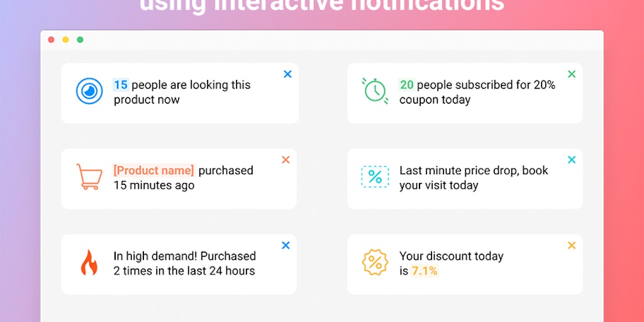Dismiss the 15 people looking notification
Image resolution: width=644 pixels, height=322 pixels.
[287, 74]
